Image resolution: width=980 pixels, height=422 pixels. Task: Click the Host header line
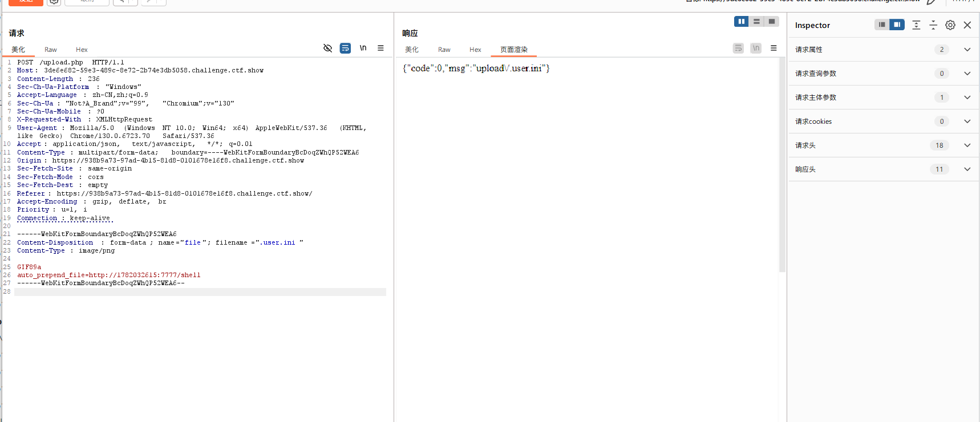pyautogui.click(x=140, y=70)
